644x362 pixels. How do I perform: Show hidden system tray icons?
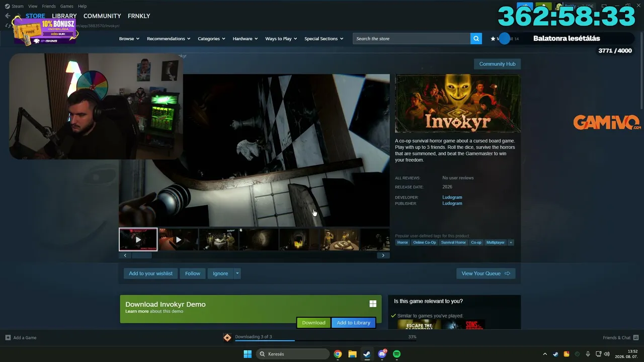[545, 354]
